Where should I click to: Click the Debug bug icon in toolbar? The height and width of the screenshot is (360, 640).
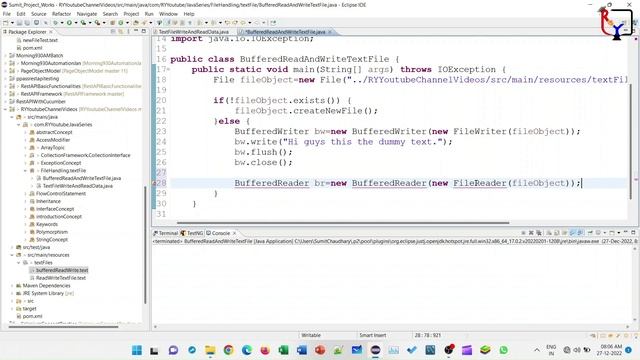click(55, 23)
